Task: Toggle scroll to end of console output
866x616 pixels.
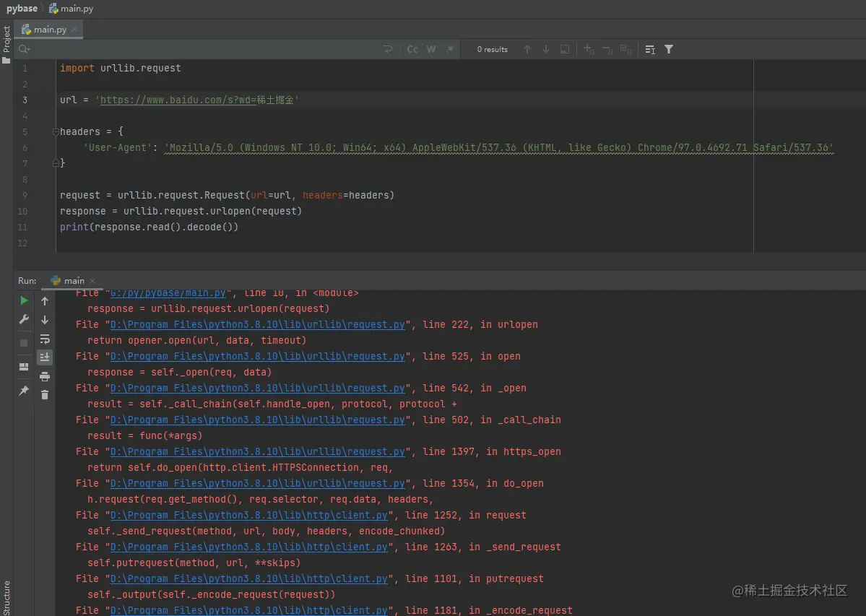Action: click(45, 357)
